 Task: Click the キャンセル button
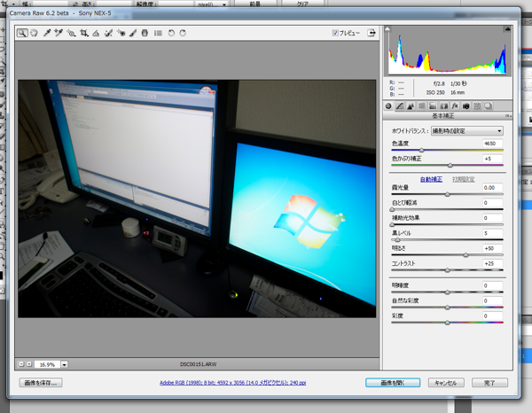tap(446, 383)
